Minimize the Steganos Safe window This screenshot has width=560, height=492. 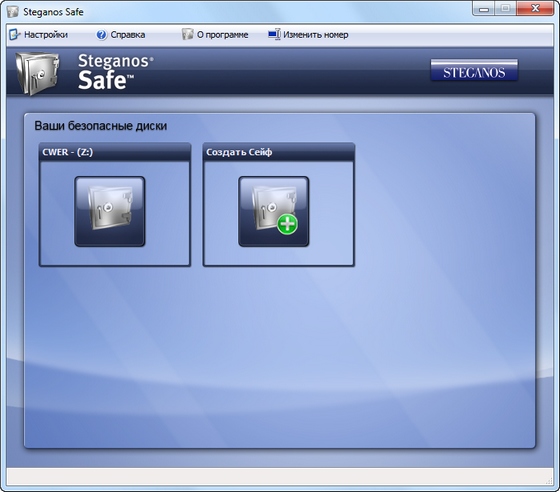click(x=484, y=9)
